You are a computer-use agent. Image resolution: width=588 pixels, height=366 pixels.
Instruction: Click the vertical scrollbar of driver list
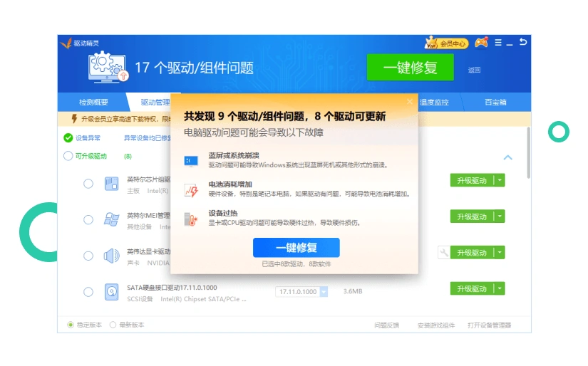[x=528, y=153]
